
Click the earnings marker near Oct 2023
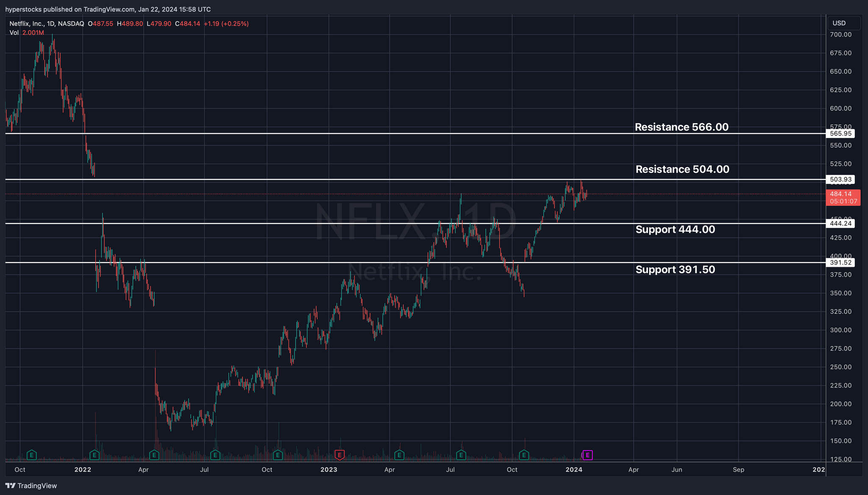point(524,455)
